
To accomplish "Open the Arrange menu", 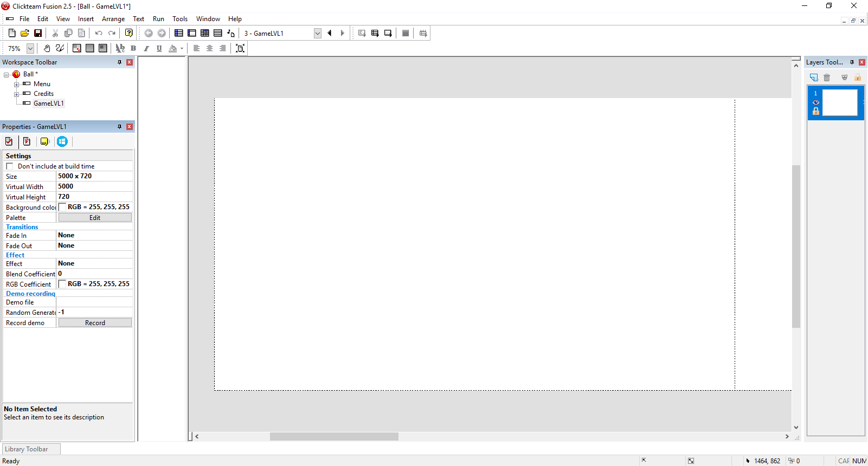I will 113,19.
